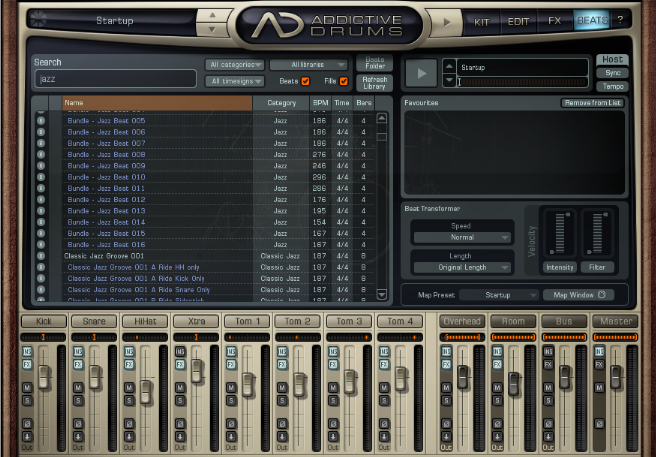Screen dimensions: 656x457
Task: Mute the HiHat channel
Action: point(129,388)
